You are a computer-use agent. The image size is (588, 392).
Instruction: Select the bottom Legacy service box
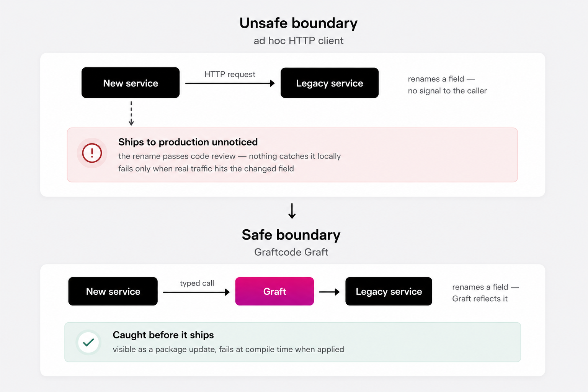pos(389,291)
